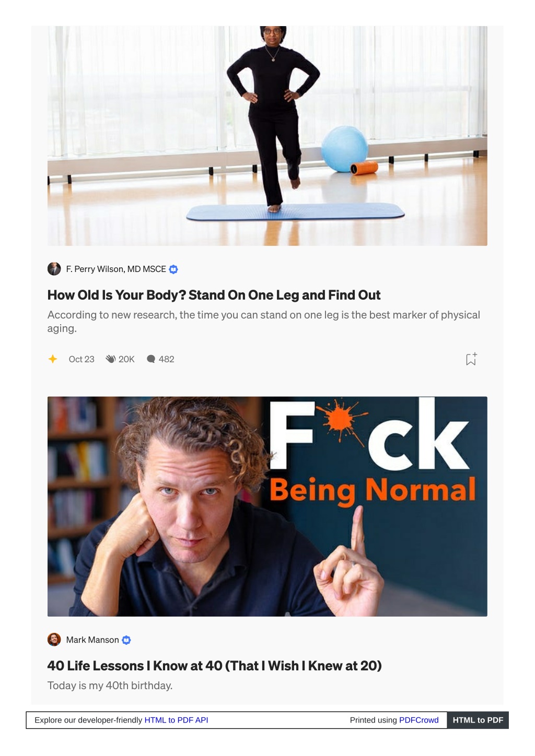Open the PDFCrowd link in footer

click(x=419, y=720)
